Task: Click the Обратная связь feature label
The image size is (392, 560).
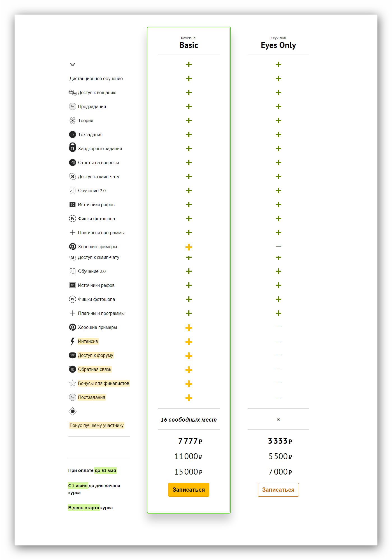Action: click(x=94, y=369)
